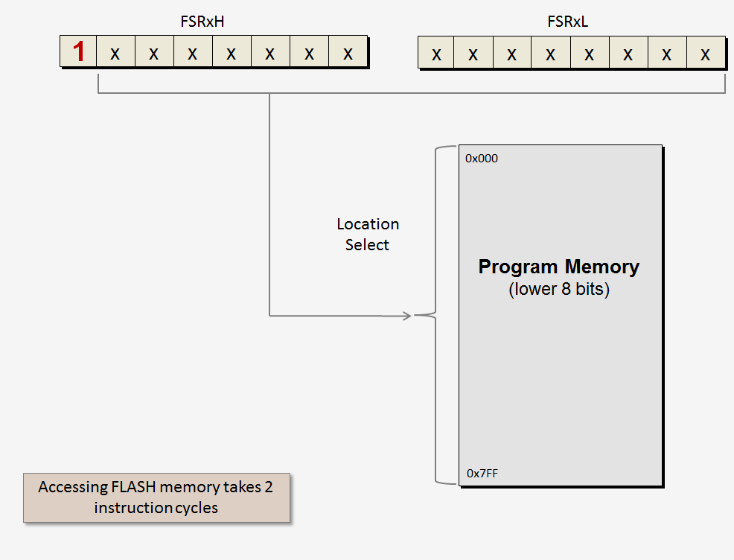Viewport: 734px width, 560px height.
Task: Click the 0x7FF address label
Action: pyautogui.click(x=482, y=474)
